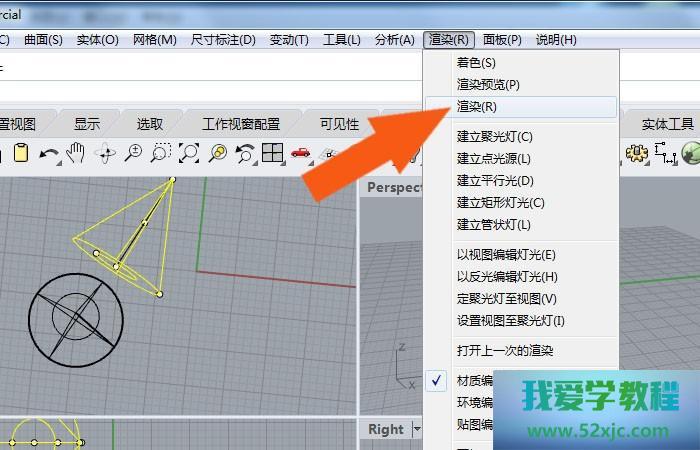The height and width of the screenshot is (450, 700).
Task: Click 渲染预览(P) menu entry
Action: click(x=488, y=85)
